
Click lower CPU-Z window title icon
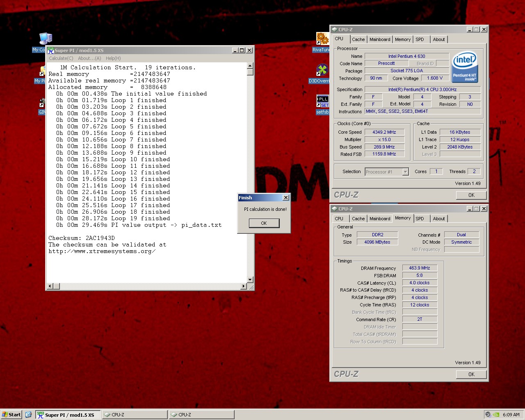(335, 209)
